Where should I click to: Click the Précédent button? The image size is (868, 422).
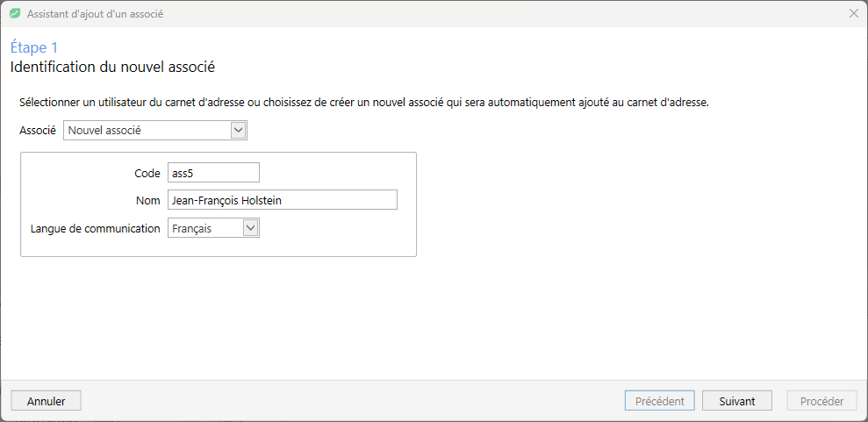click(x=659, y=401)
